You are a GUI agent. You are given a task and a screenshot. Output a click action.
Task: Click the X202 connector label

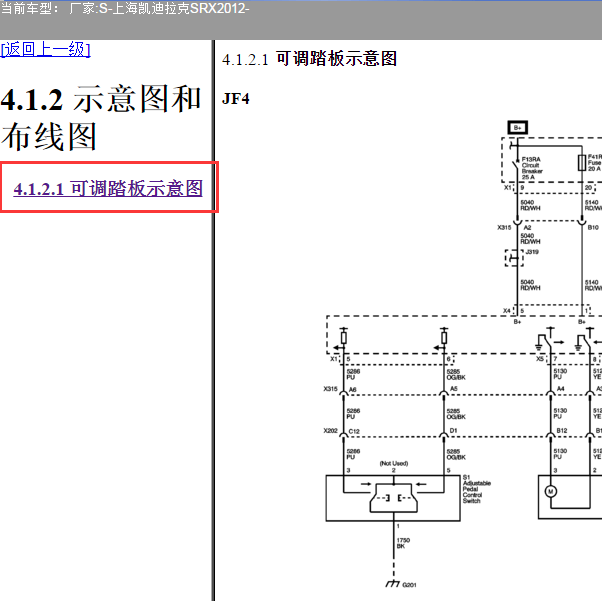pos(331,430)
